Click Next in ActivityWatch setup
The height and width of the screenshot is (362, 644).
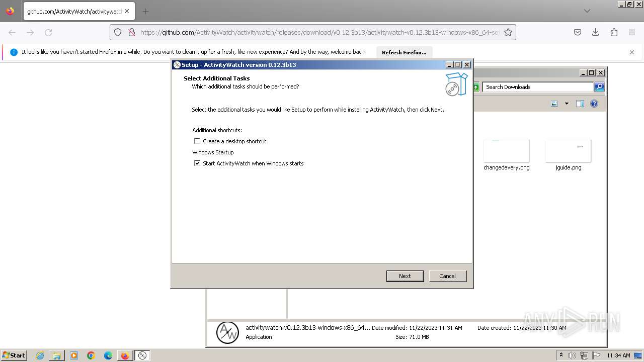tap(405, 276)
